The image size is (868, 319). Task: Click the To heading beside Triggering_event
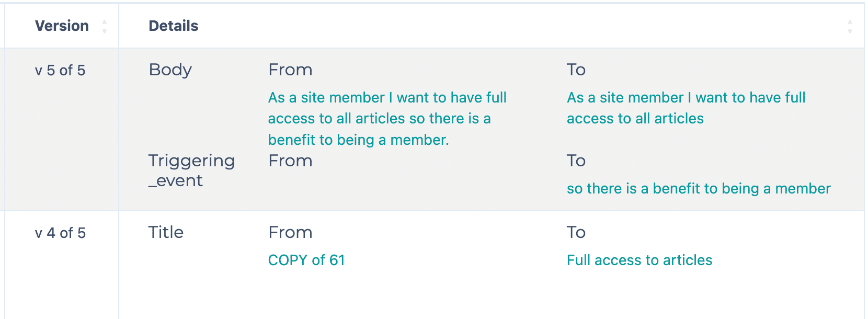(x=576, y=161)
